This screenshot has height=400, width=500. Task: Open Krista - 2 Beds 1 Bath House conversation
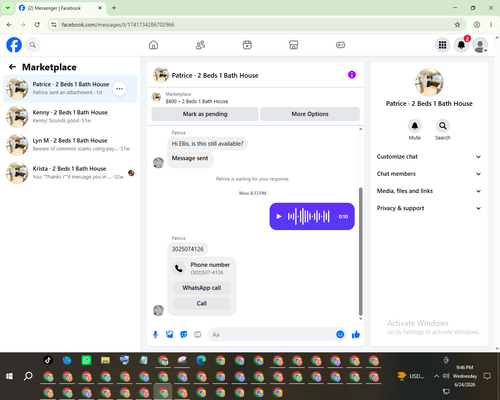pos(70,173)
